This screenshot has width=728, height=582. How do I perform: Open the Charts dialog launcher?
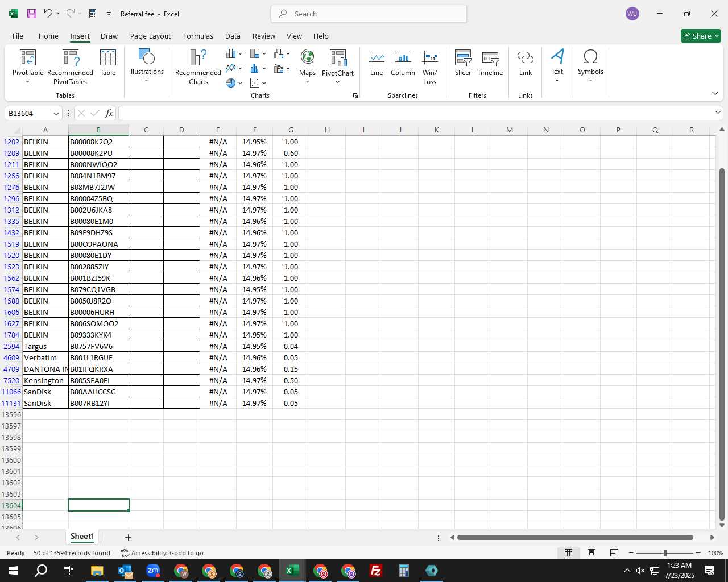point(355,95)
